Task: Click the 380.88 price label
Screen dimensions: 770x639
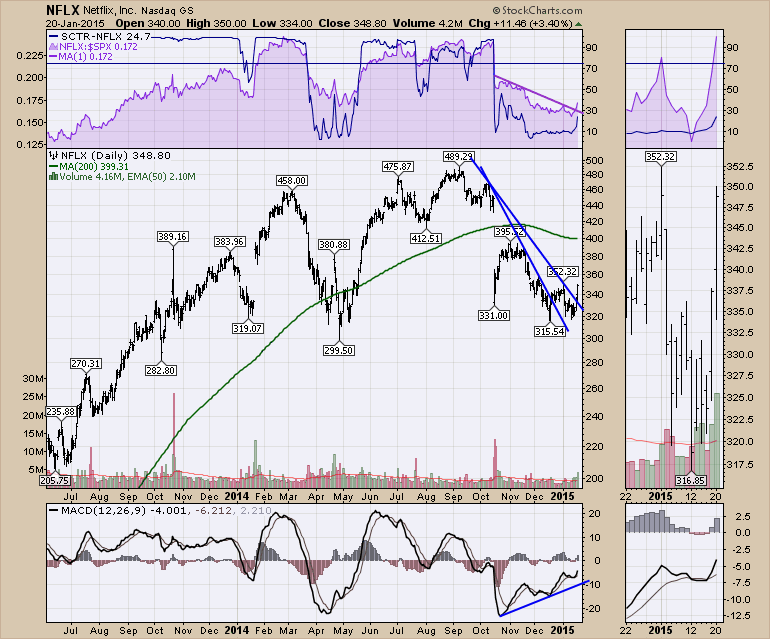Action: [x=334, y=244]
